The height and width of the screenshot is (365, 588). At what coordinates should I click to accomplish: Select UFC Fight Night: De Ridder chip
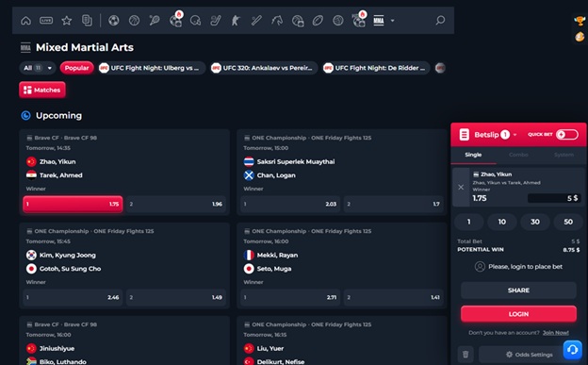click(x=376, y=68)
